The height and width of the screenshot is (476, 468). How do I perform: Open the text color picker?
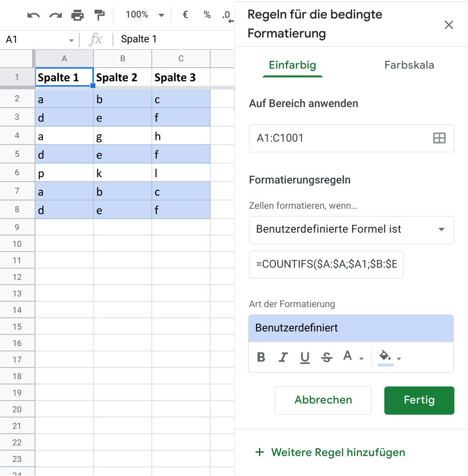[353, 356]
